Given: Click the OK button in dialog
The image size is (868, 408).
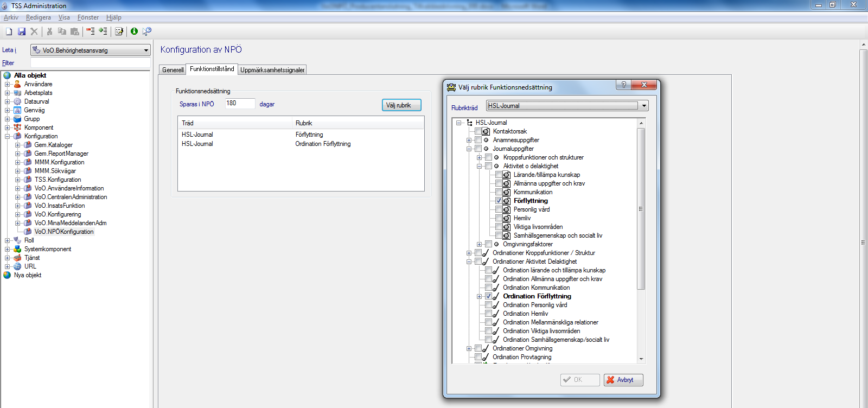Looking at the screenshot, I should pyautogui.click(x=580, y=380).
